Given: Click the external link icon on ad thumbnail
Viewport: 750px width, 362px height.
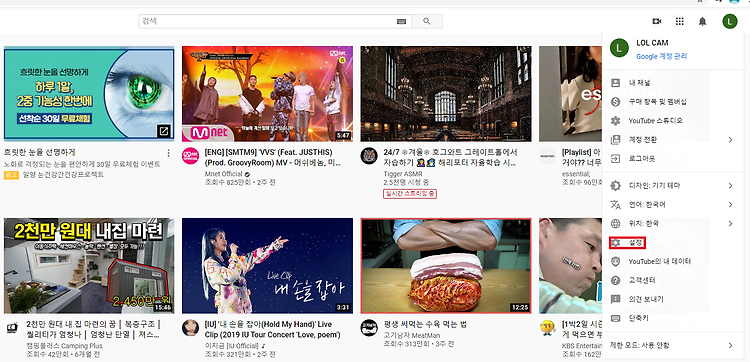Looking at the screenshot, I should 164,131.
